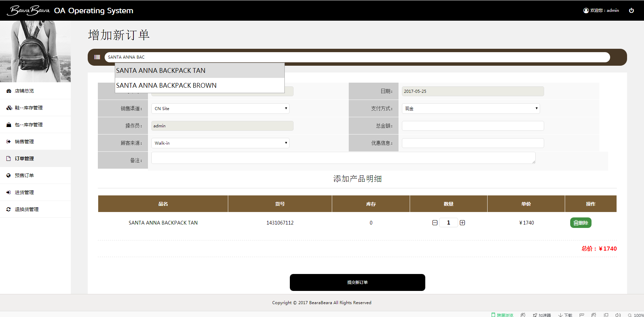Open 包--库存管理 in sidebar
Viewport: 644px width, 317px height.
(x=29, y=125)
